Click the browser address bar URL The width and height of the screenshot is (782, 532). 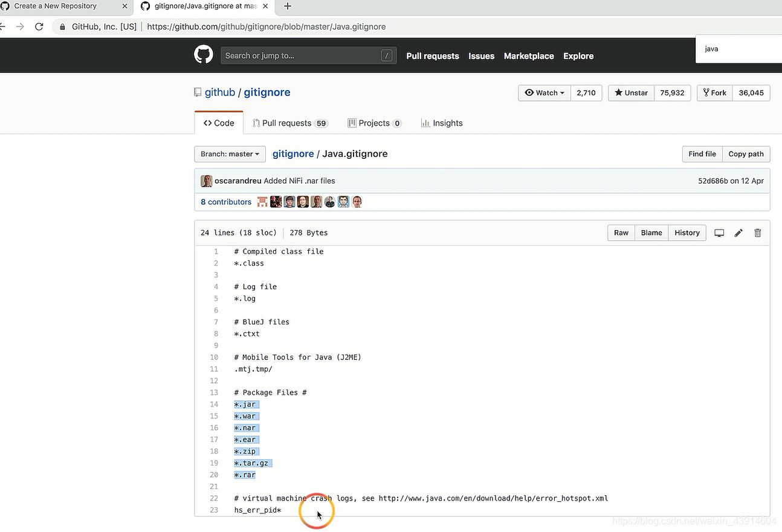click(267, 27)
